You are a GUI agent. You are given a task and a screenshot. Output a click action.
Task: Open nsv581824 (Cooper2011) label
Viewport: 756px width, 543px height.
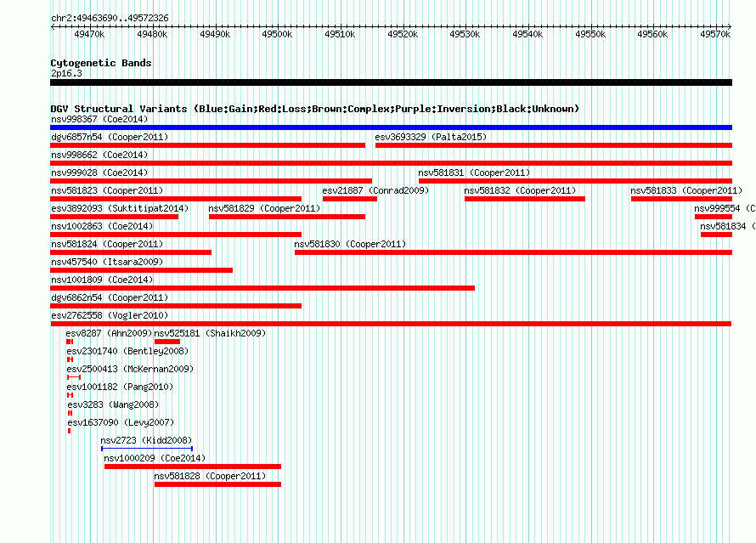(107, 244)
